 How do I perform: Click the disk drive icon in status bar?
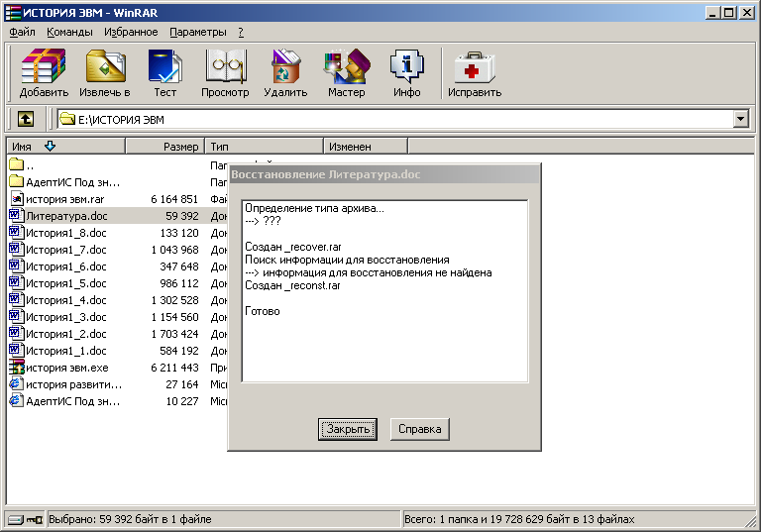coord(16,520)
